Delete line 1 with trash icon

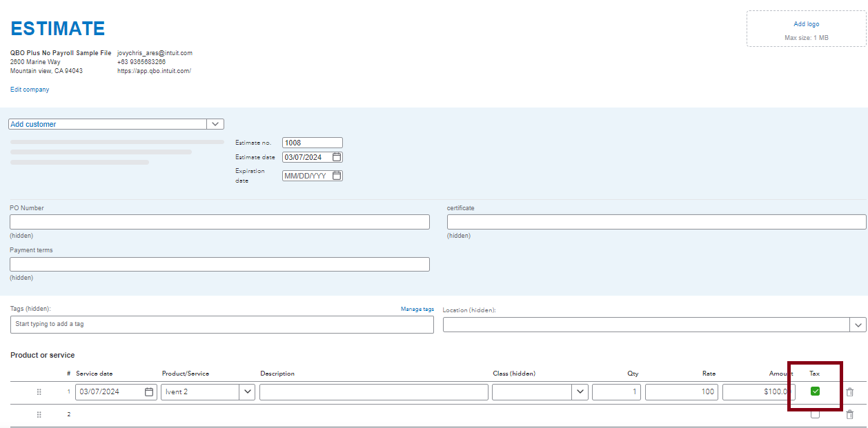point(849,392)
